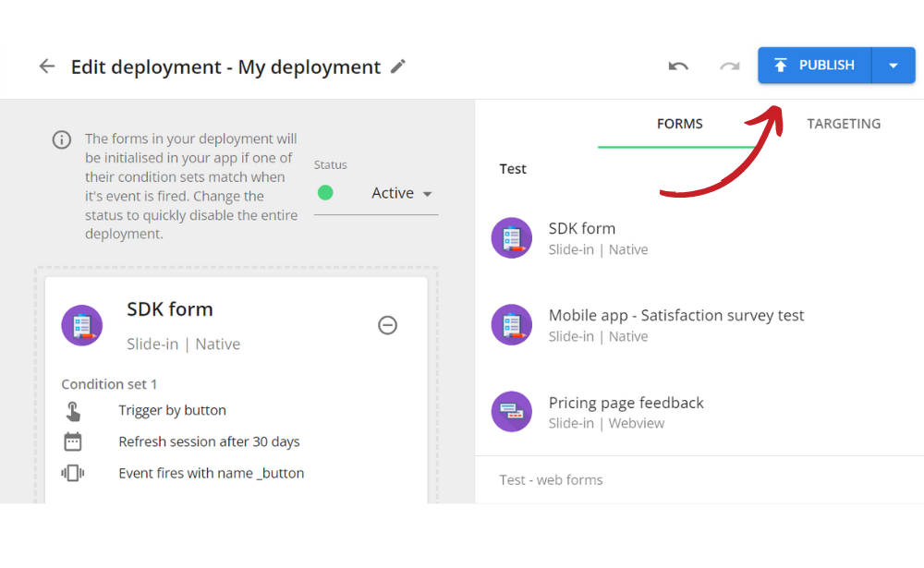Click the PUBLISH button
Image resolution: width=924 pixels, height=568 pixels.
[x=814, y=65]
